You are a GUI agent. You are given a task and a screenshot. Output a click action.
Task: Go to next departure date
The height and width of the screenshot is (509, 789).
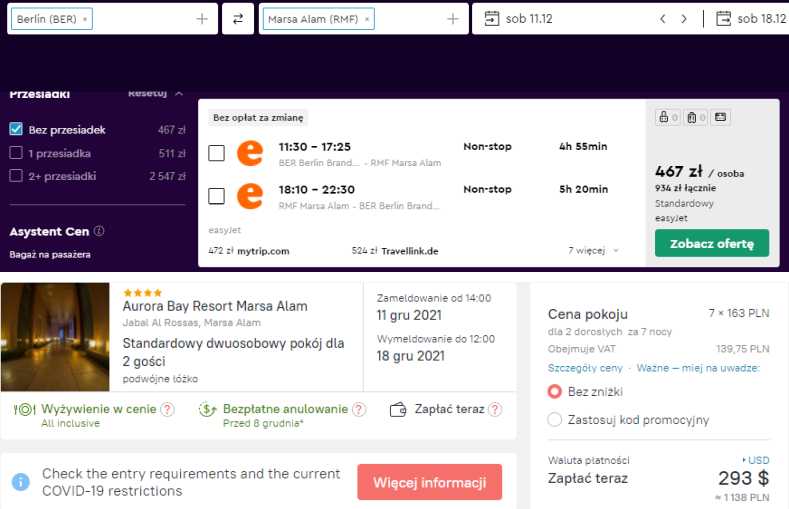tap(684, 19)
